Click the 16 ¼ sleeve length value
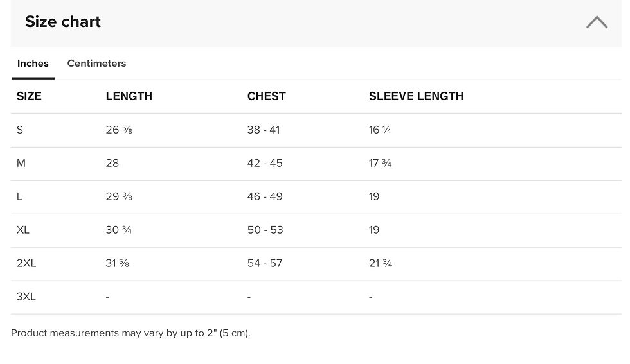 pos(380,130)
